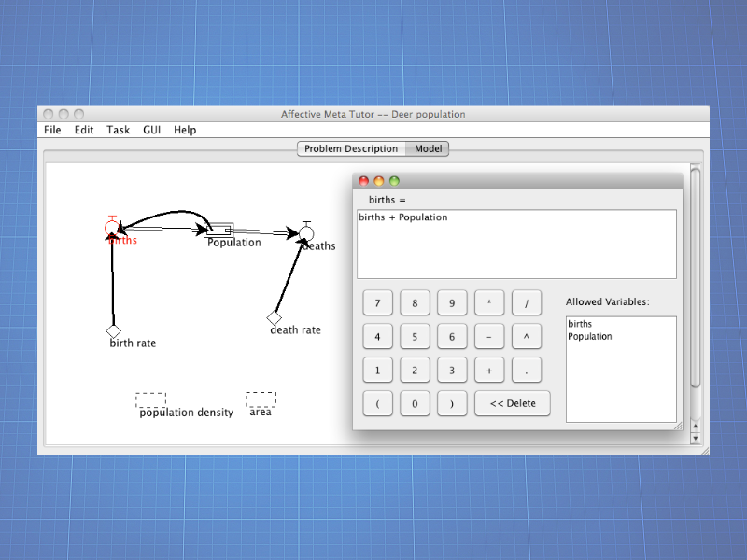This screenshot has height=560, width=747.
Task: Switch to the Problem Description tab
Action: pos(352,148)
